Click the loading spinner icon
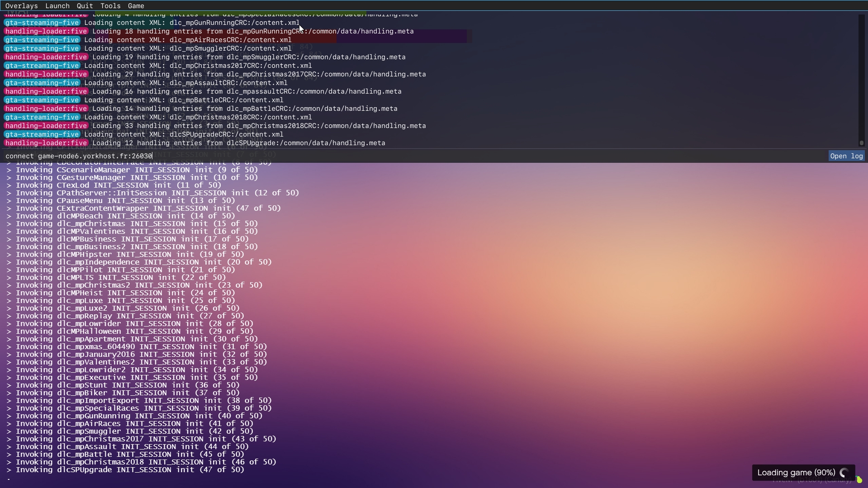The width and height of the screenshot is (868, 488). pos(844,473)
